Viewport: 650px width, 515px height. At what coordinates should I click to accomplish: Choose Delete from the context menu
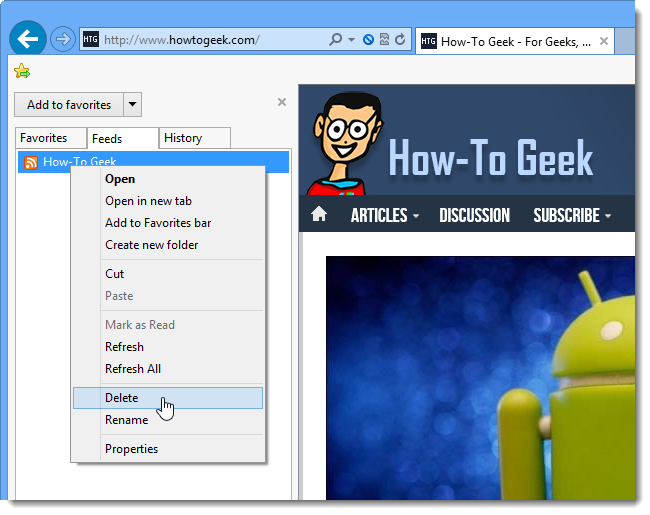coord(168,398)
